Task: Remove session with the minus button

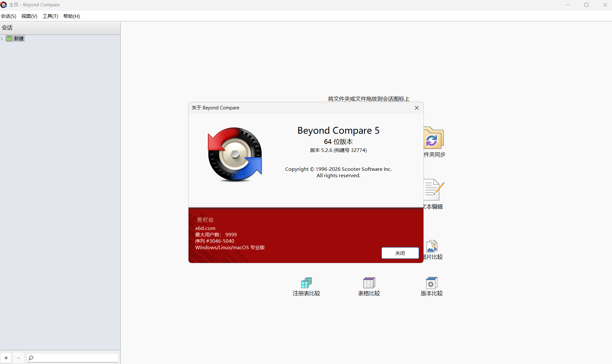Action: pos(19,358)
